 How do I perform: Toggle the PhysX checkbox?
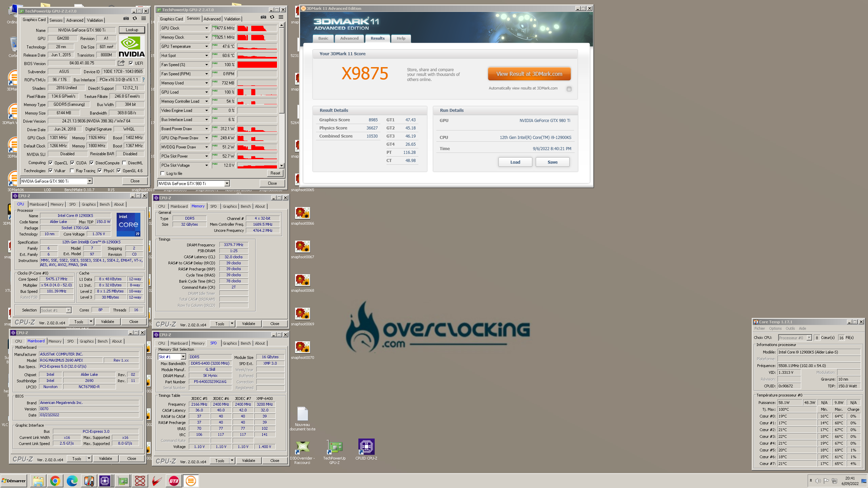(x=100, y=170)
